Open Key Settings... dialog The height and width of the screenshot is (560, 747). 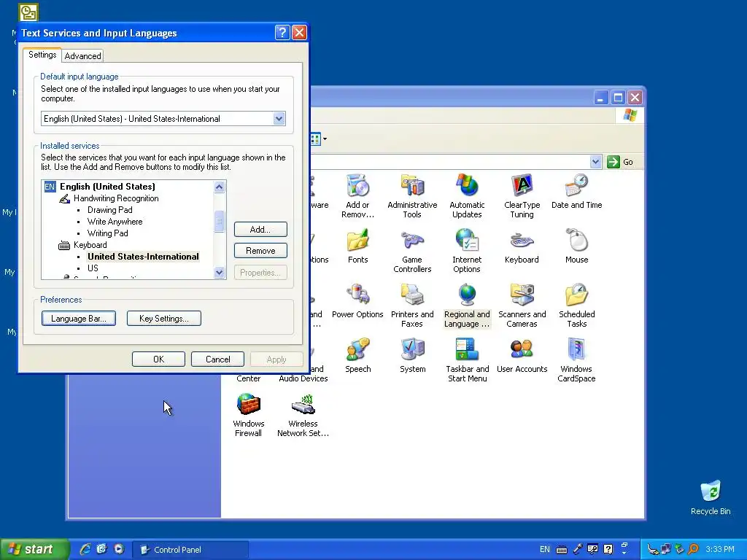pos(164,319)
